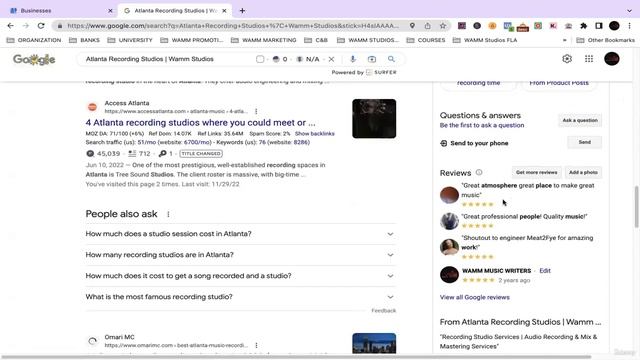Open the ORGANIZATION bookmarks folder
640x360 pixels.
pos(34,40)
